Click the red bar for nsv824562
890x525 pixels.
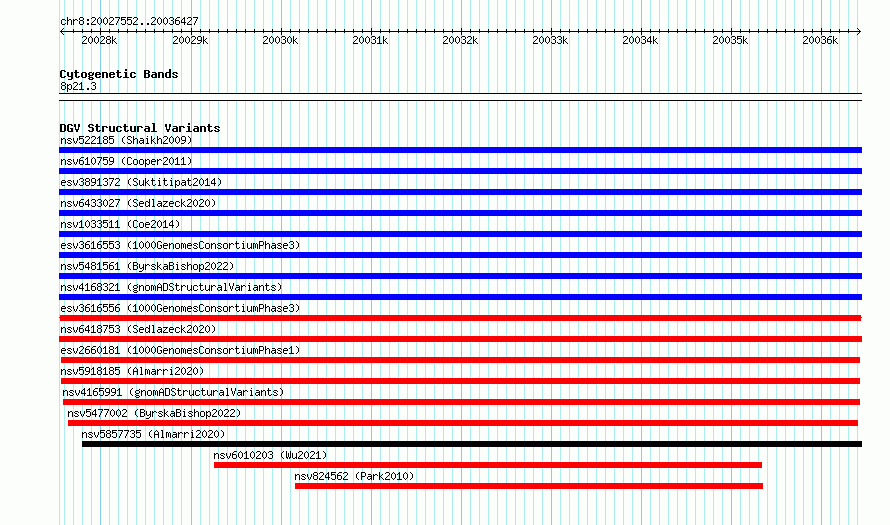click(529, 486)
